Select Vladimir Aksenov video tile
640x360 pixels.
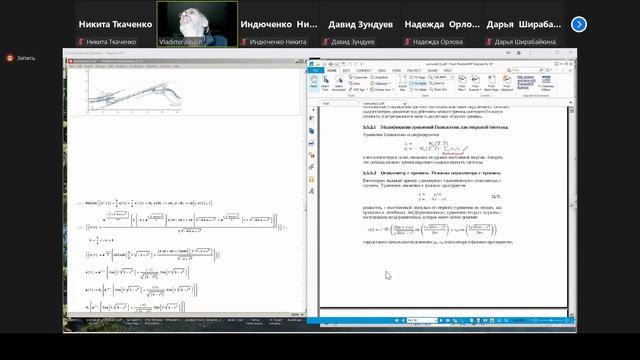click(x=197, y=24)
